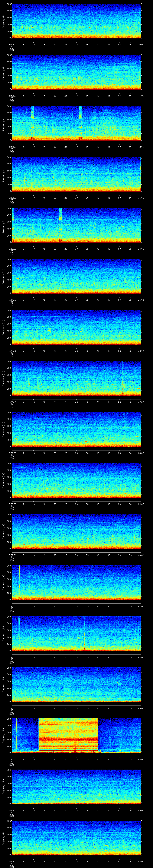
Task: Open the spectrogram panel starting at 16:44:00
Action: click(x=76, y=787)
